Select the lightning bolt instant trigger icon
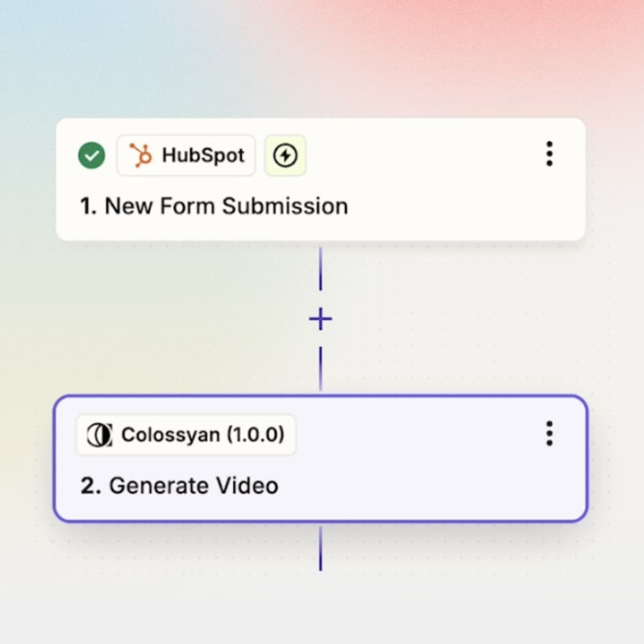Viewport: 644px width, 644px height. tap(286, 155)
